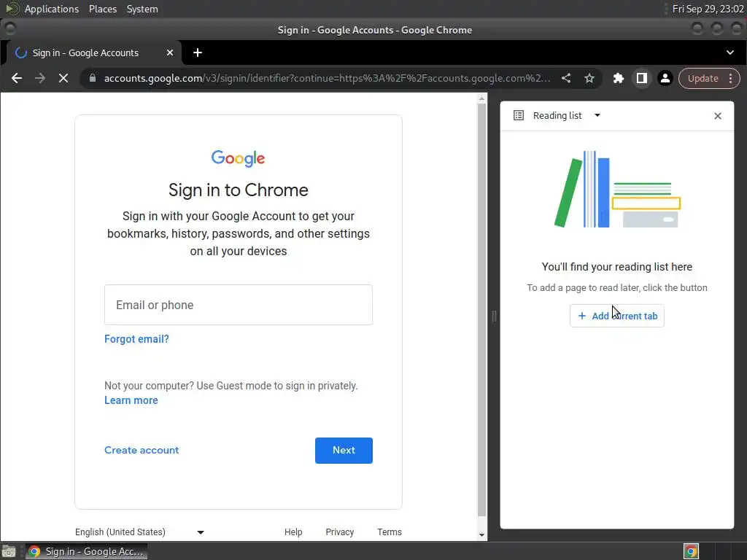
Task: Open the Learn more link
Action: 131,400
